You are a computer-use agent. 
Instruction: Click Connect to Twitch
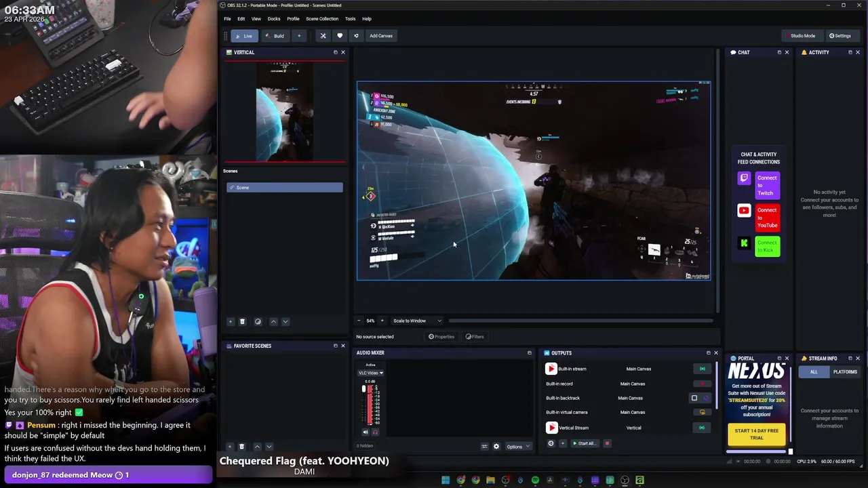coord(766,186)
